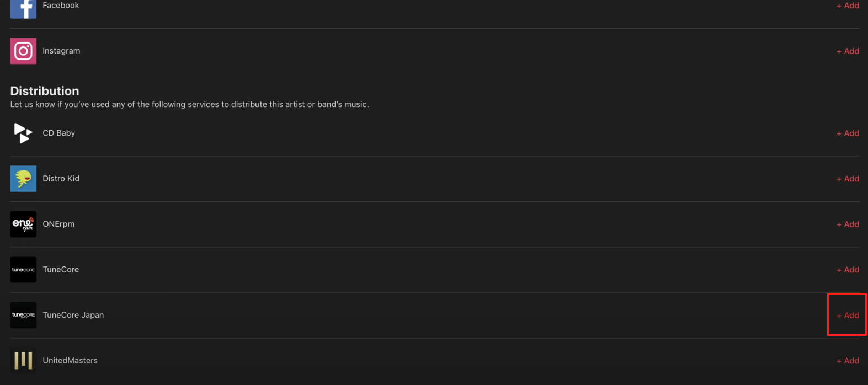Viewport: 868px width, 385px height.
Task: Click the TuneCore Japan logo icon
Action: coord(23,315)
